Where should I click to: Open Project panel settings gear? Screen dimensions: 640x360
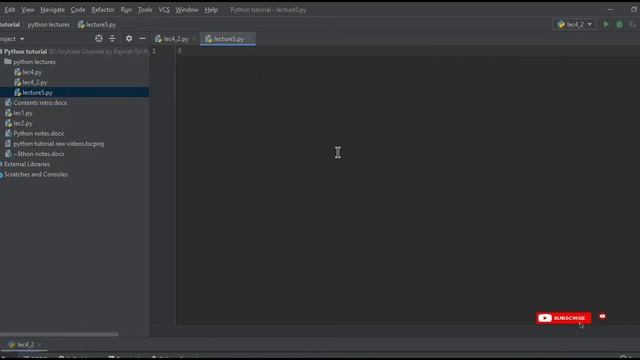pos(129,38)
